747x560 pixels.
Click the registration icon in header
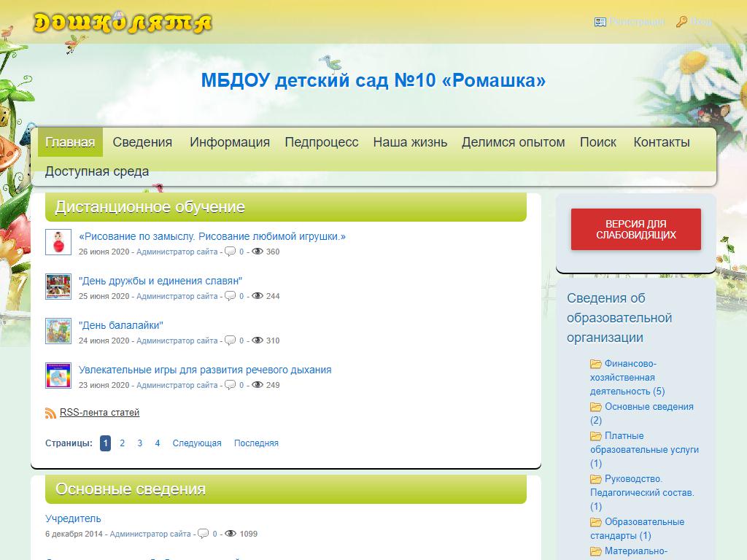point(600,22)
